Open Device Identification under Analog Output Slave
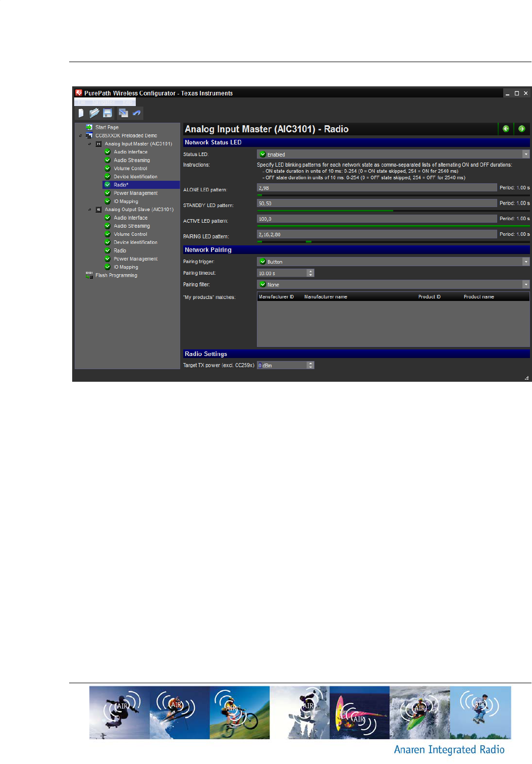Screen dimensions: 532x764 135,242
